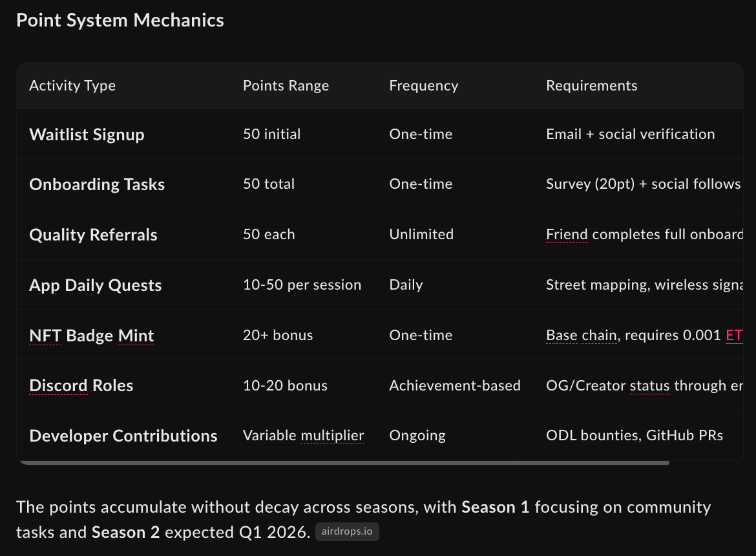Click the underlined word Friend

coord(567,234)
